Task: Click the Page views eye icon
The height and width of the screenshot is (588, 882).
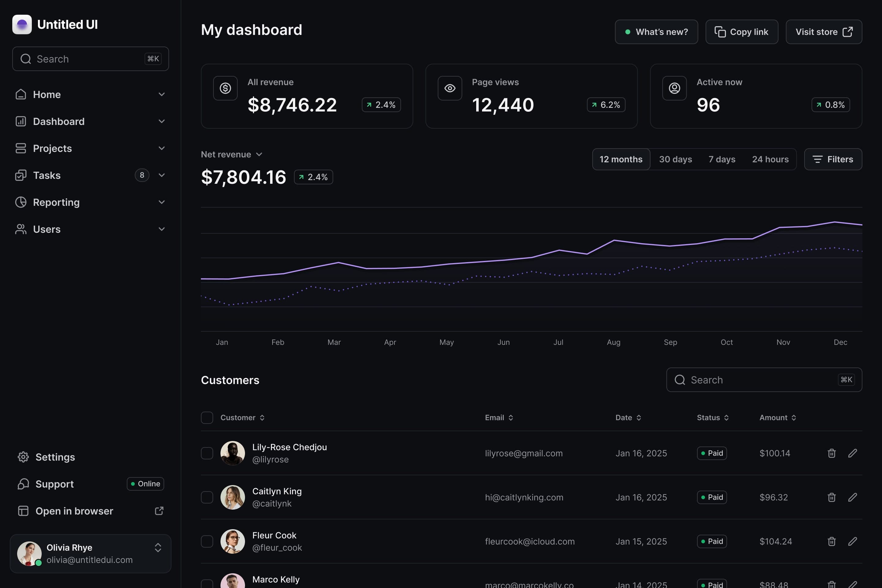Action: pos(450,88)
